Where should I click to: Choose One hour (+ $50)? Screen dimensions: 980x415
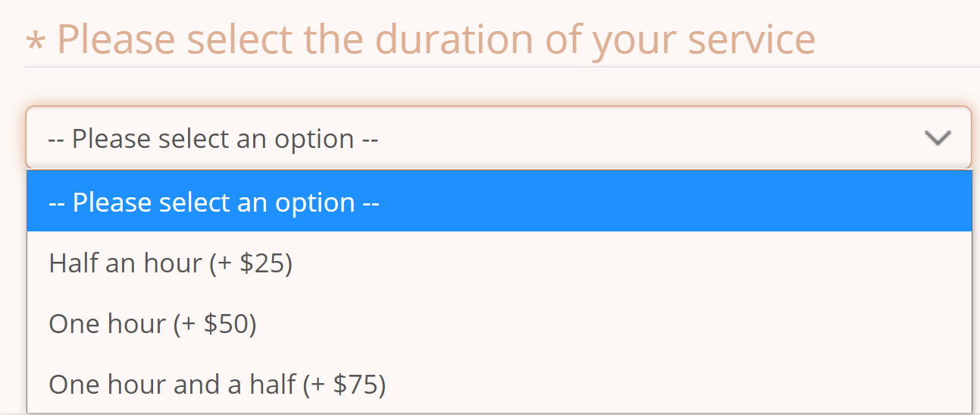coord(499,324)
